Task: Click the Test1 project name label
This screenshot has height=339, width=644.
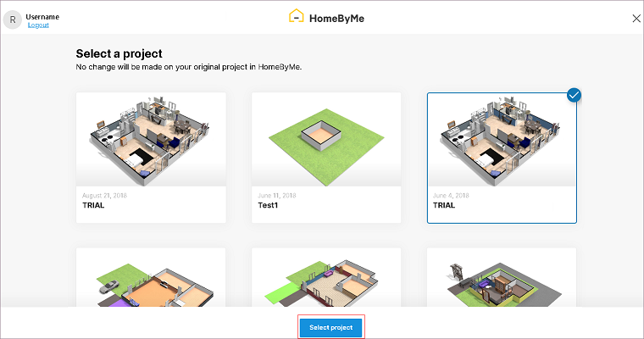Action: [x=270, y=206]
